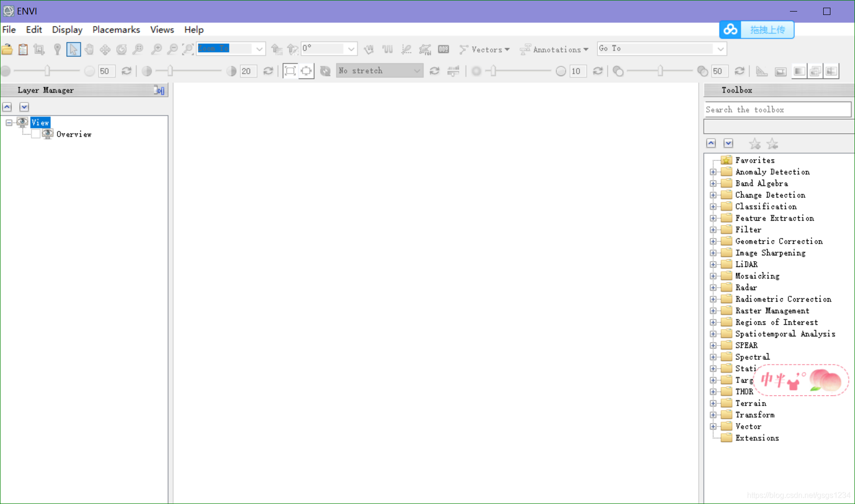Click the Zoom to Full Extent icon
The width and height of the screenshot is (855, 504).
tap(188, 49)
